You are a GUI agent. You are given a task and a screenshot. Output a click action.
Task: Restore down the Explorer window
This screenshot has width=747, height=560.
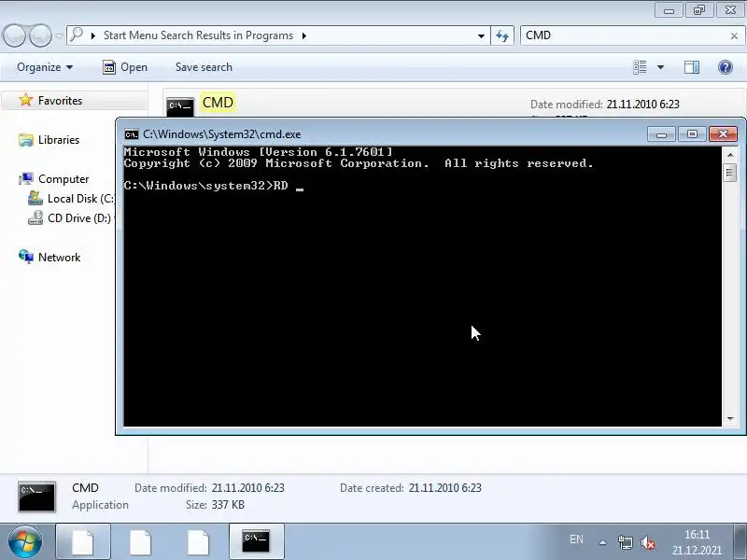[x=699, y=10]
